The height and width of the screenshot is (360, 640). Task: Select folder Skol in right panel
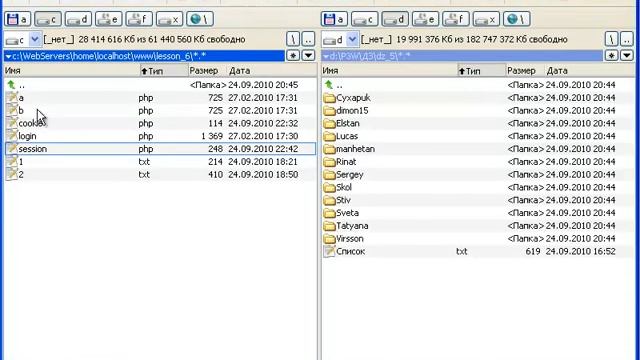click(478, 187)
